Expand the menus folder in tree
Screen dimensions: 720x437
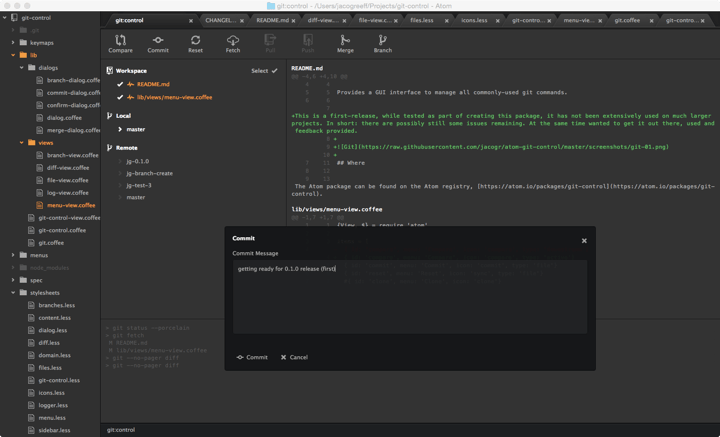[x=13, y=255]
